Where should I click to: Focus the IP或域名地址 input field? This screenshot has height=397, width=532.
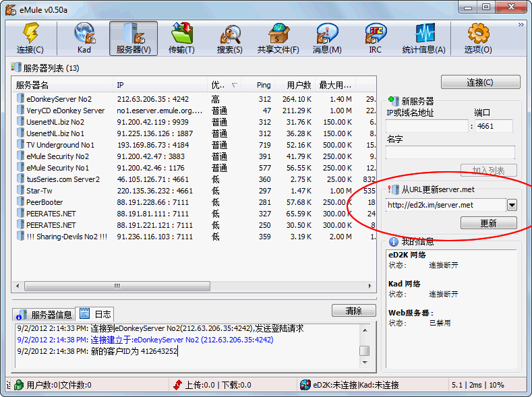pos(427,126)
